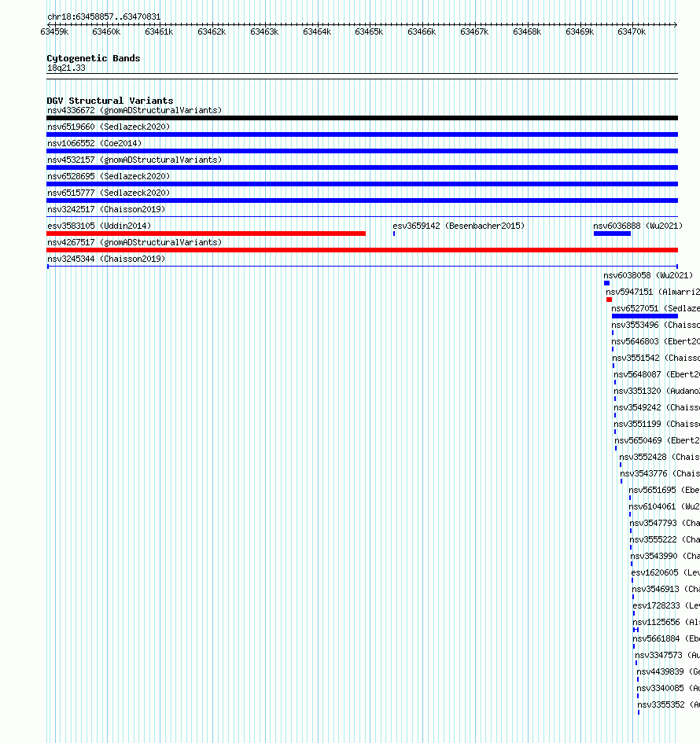Viewport: 700px width, 743px height.
Task: Select nsv6515777 (Sedlazeck2020) label
Action: coord(109,193)
